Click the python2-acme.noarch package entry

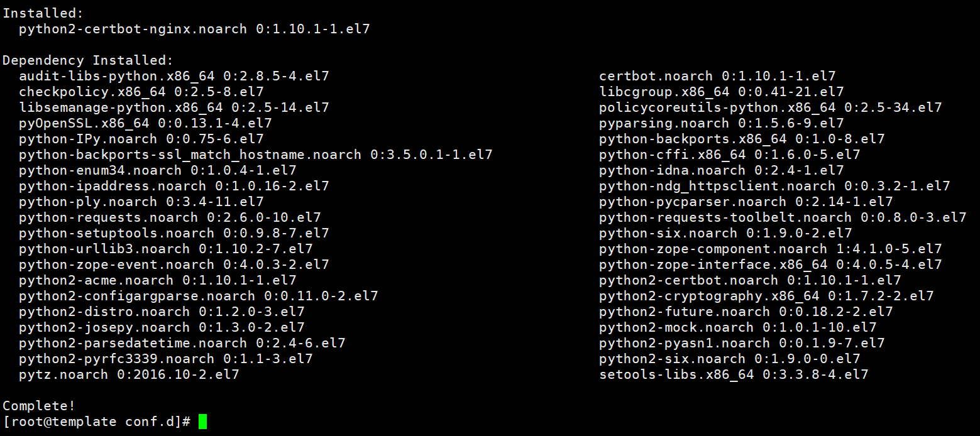tap(157, 280)
